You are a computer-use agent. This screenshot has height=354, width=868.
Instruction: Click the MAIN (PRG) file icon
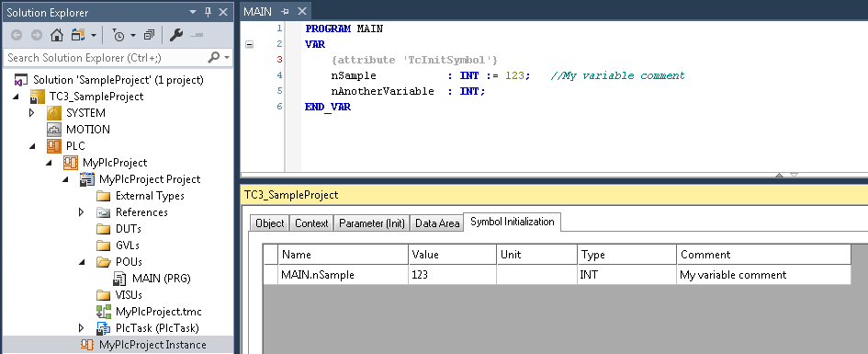point(120,278)
